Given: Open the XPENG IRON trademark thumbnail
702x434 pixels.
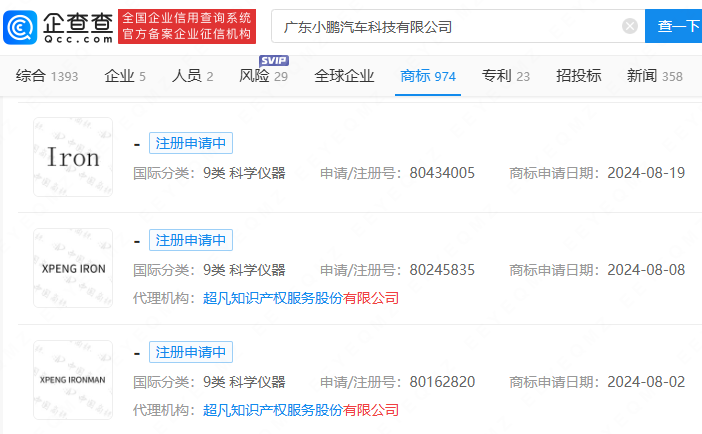Looking at the screenshot, I should coord(73,268).
